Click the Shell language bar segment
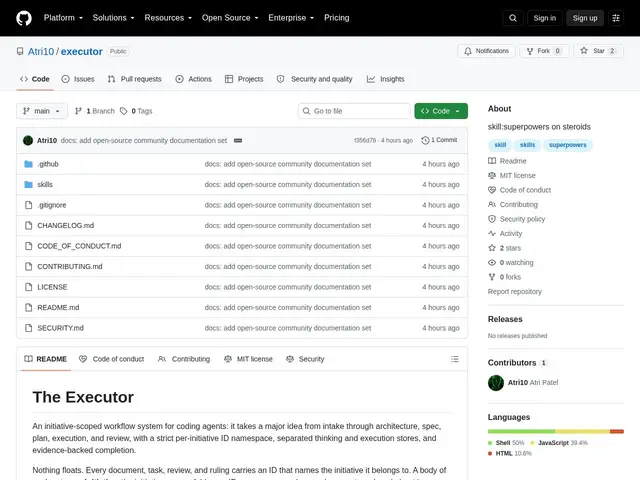 (x=521, y=431)
